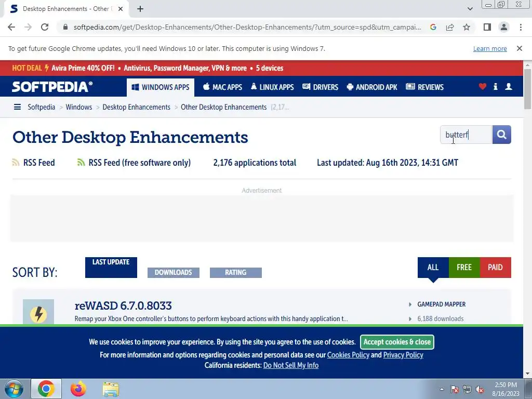The height and width of the screenshot is (399, 532).
Task: Open the hamburger category menu
Action: click(17, 107)
